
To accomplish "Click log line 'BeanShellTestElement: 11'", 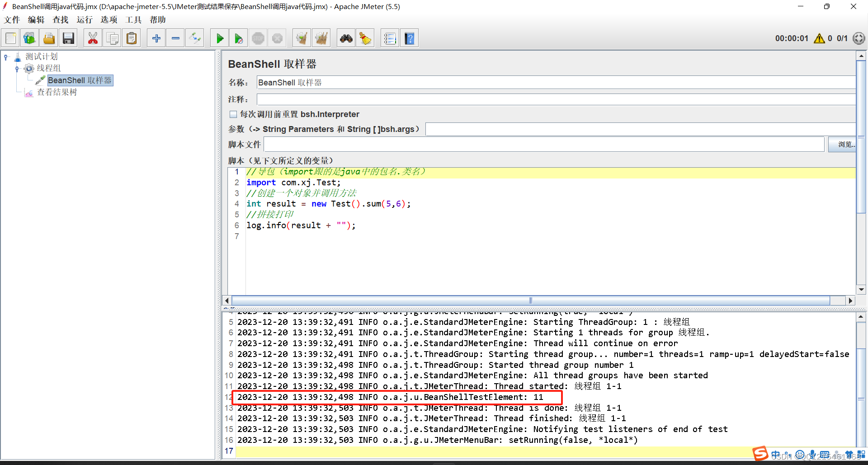I will 390,397.
